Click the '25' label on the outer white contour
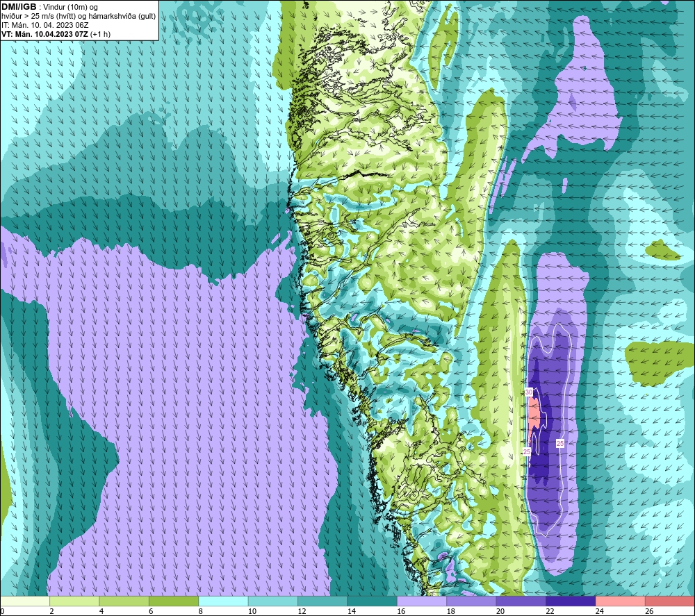Image resolution: width=695 pixels, height=616 pixels. tap(560, 443)
